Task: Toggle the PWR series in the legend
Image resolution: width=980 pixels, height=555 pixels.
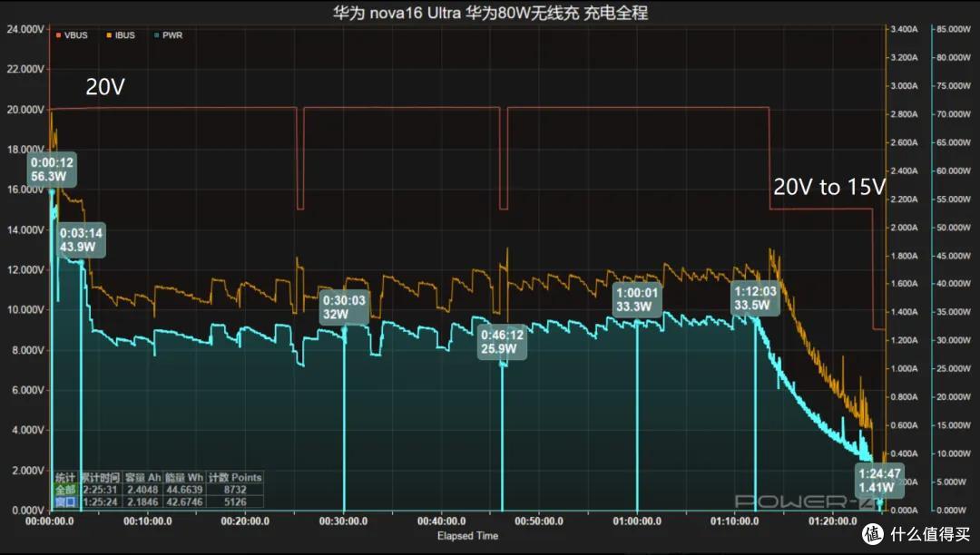Action: [168, 35]
